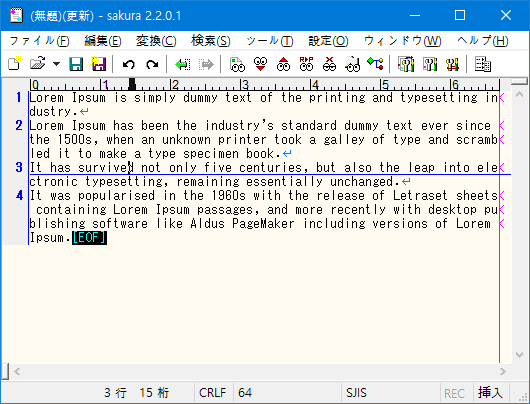
Task: Open the type settings tools icon
Action: pos(430,64)
